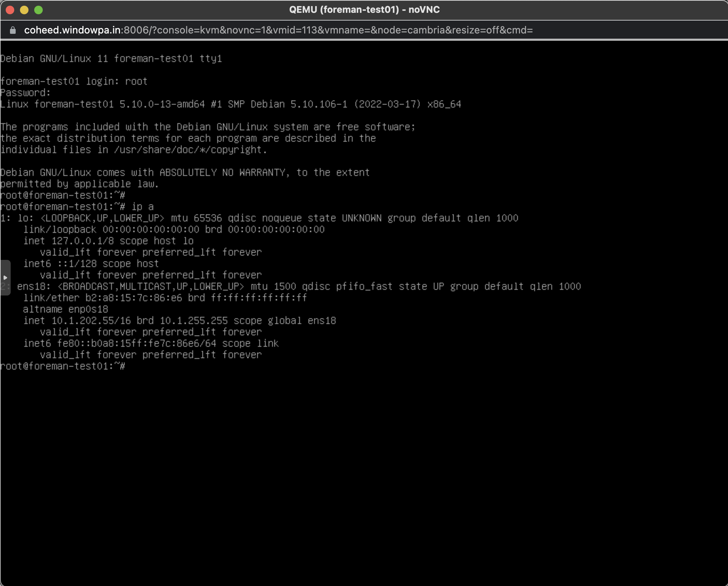
Task: Click the Password: prompt line
Action: tap(26, 93)
